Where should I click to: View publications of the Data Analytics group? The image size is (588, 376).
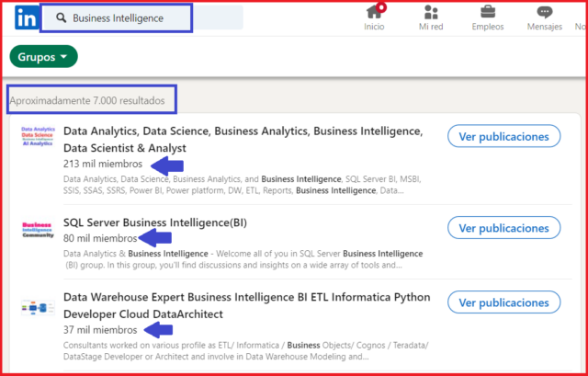503,137
